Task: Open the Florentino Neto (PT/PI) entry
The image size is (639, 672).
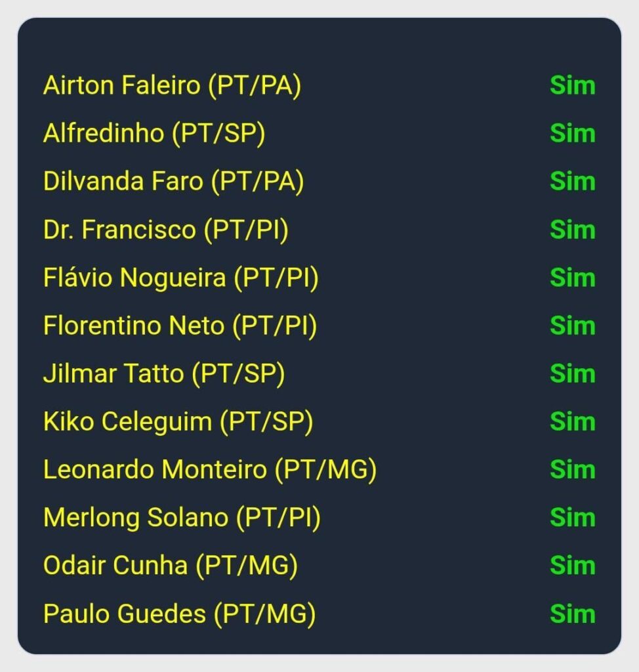Action: coord(180,326)
